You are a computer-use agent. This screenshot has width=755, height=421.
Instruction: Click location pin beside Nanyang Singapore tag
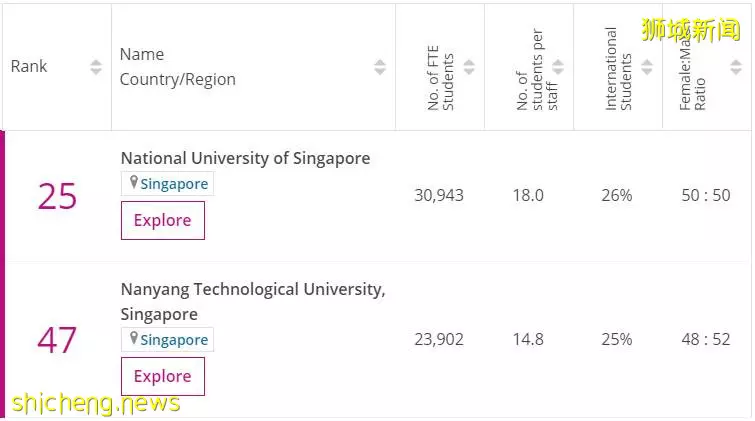coord(134,338)
